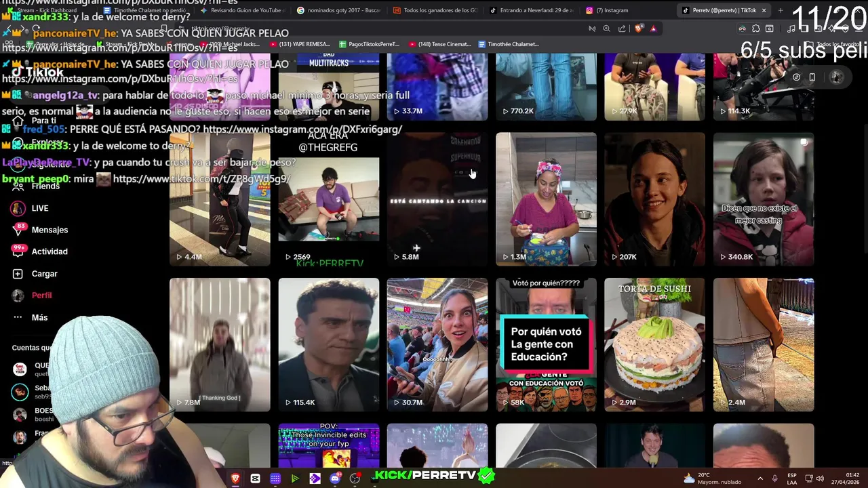Viewport: 868px width, 488px height.
Task: Open the video with 770.2K views
Action: 546,87
